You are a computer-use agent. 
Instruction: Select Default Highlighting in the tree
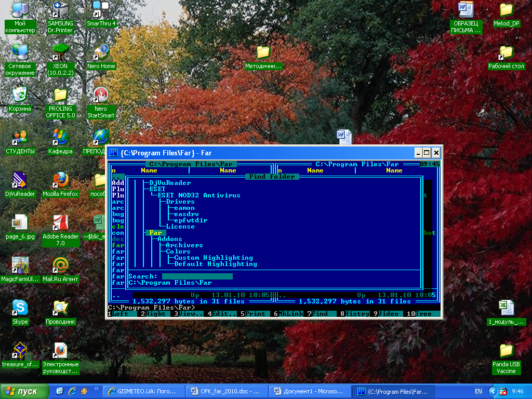[x=216, y=264]
